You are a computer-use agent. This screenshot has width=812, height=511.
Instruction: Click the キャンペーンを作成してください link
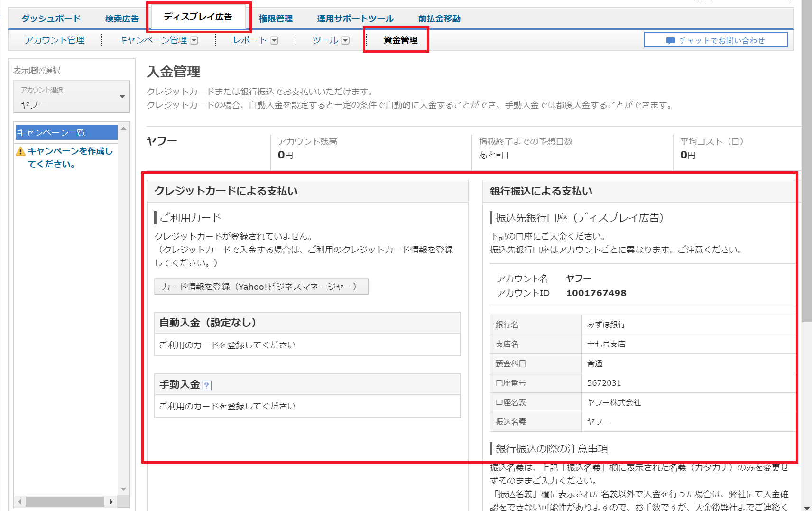(x=70, y=158)
